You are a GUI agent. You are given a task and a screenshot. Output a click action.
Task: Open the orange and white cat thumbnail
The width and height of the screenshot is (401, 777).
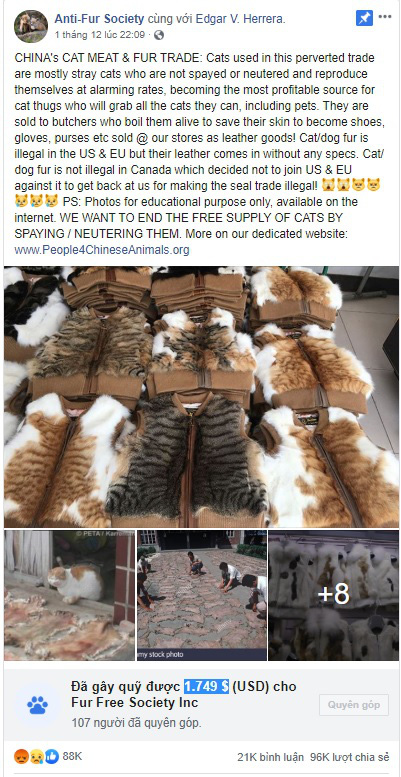tap(69, 595)
